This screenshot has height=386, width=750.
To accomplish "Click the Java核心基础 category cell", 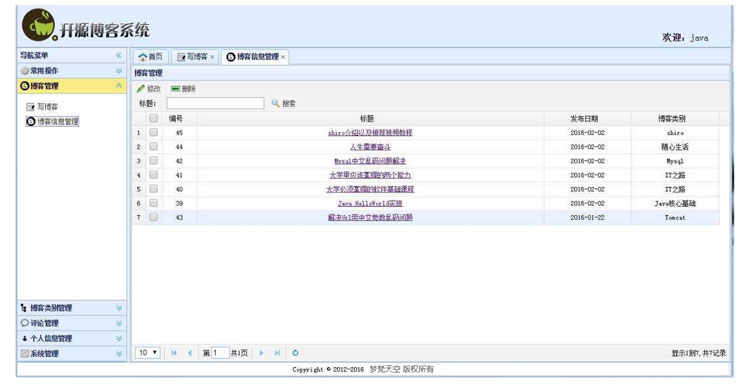I will [x=675, y=203].
